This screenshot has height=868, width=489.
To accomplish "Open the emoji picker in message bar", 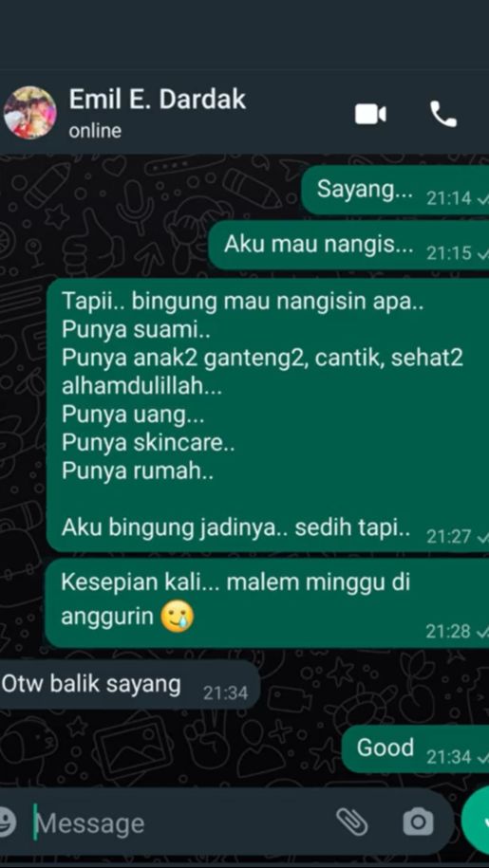I will [6, 823].
